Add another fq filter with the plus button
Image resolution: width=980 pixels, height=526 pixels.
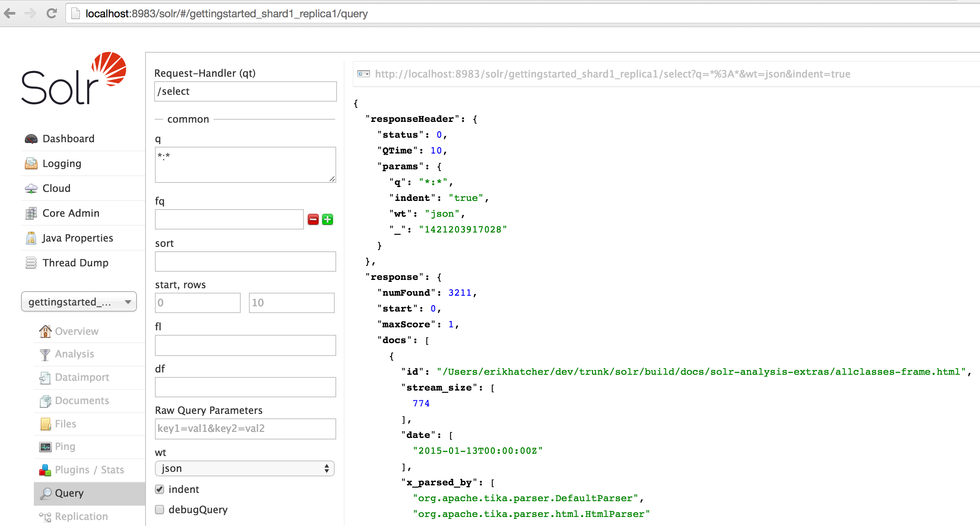pyautogui.click(x=328, y=219)
